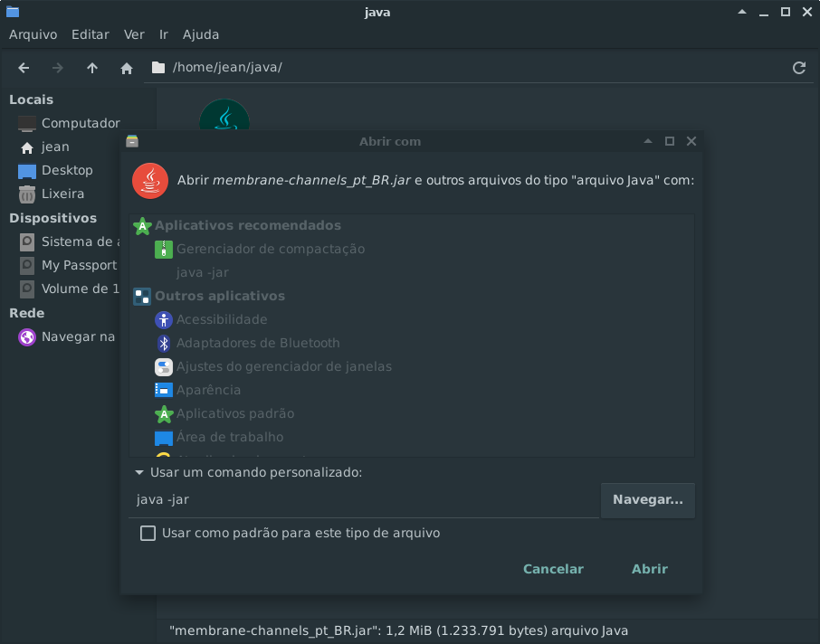Collapse Usar um comando personalizado section
This screenshot has height=644, width=820.
[x=139, y=472]
